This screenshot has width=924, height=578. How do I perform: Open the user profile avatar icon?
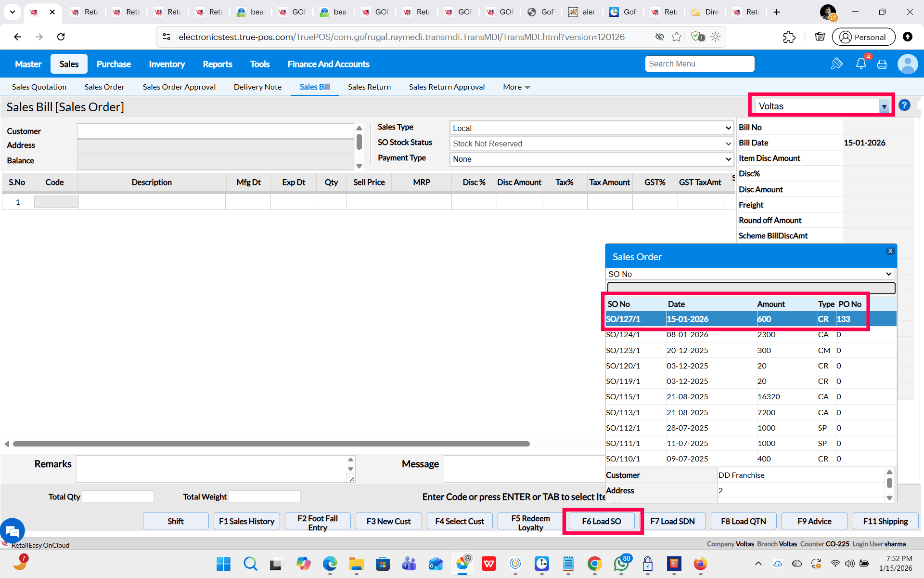908,64
